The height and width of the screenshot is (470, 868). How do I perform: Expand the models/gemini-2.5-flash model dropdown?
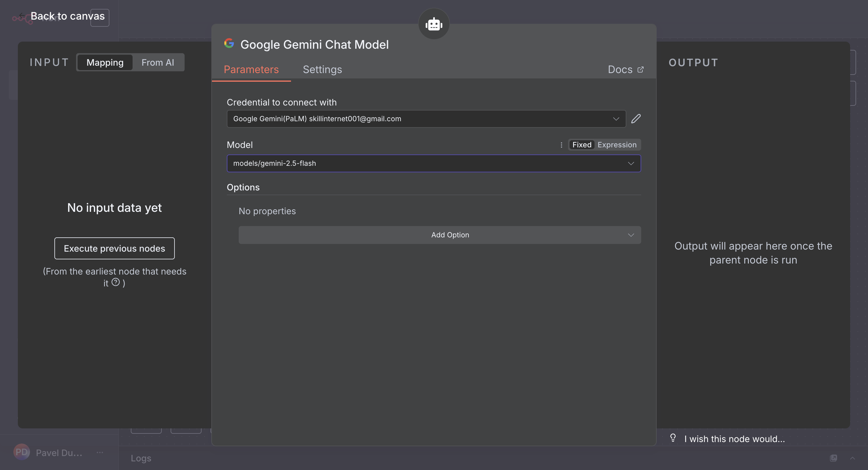(434, 163)
